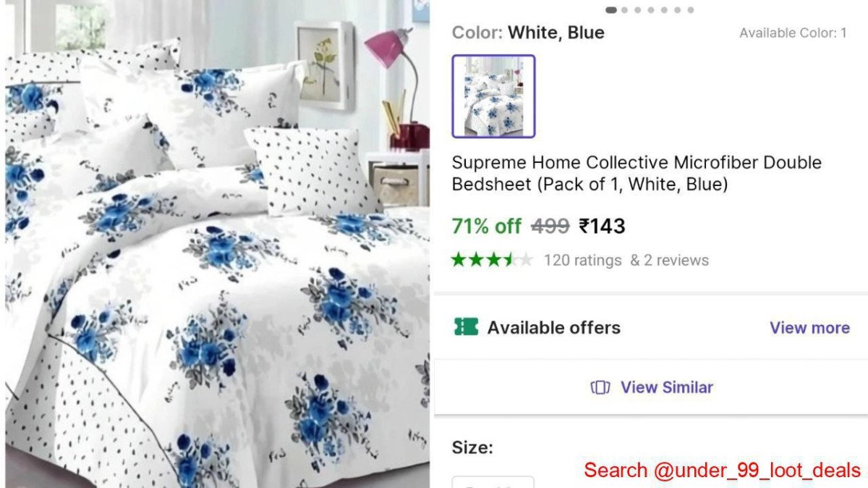This screenshot has height=488, width=868.
Task: Click the Available offers heading
Action: pos(554,327)
